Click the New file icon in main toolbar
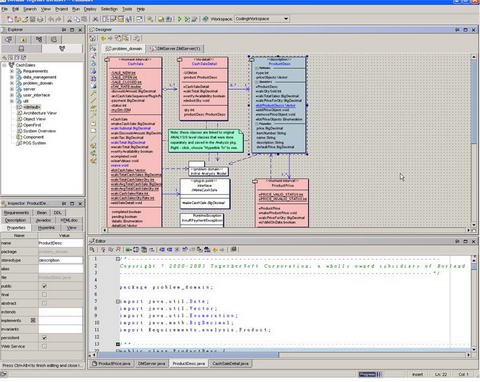This screenshot has width=480, height=382. [x=10, y=19]
